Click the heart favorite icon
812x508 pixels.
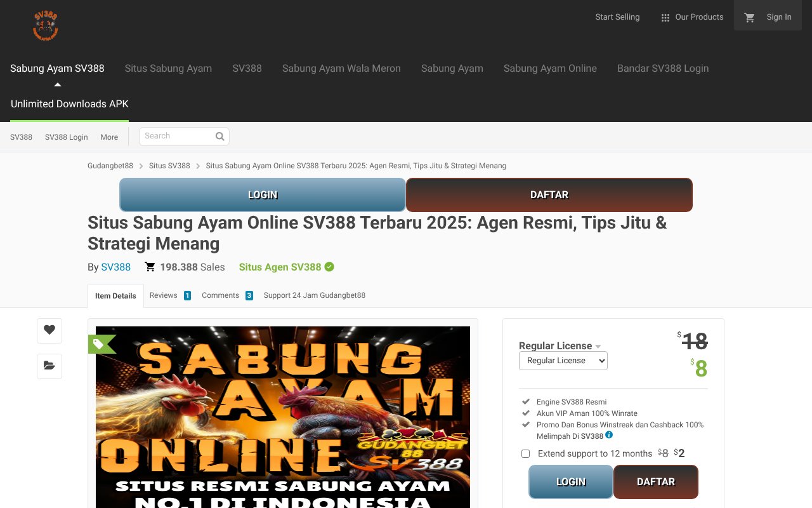coord(49,330)
